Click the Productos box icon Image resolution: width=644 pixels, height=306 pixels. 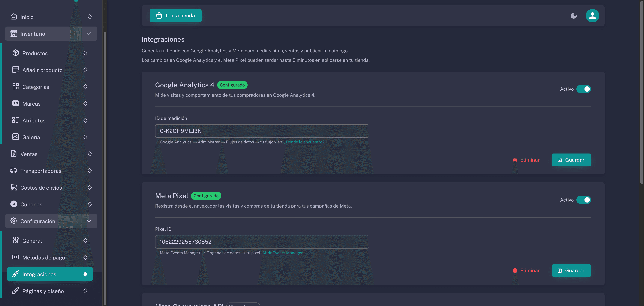(15, 53)
